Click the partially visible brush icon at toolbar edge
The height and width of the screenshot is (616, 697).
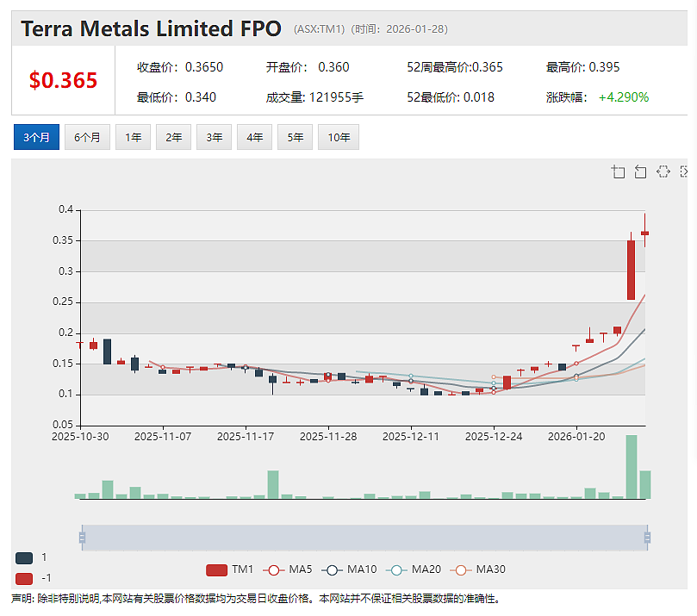pos(684,171)
